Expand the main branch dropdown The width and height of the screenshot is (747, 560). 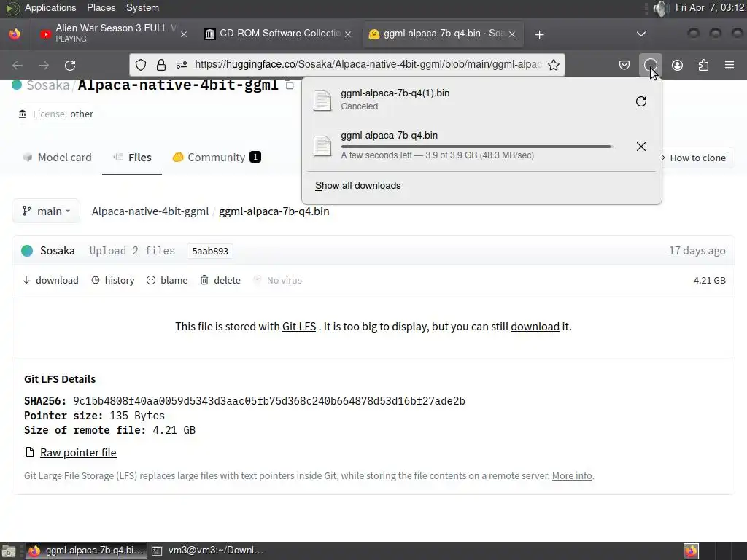[x=46, y=211]
